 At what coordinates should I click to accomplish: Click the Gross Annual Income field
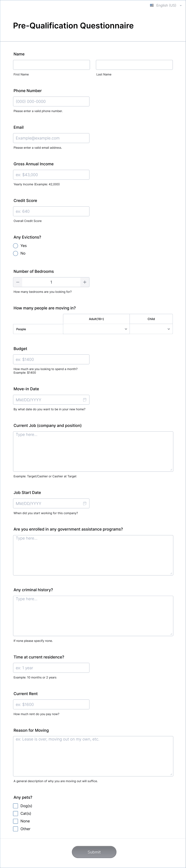pyautogui.click(x=51, y=175)
